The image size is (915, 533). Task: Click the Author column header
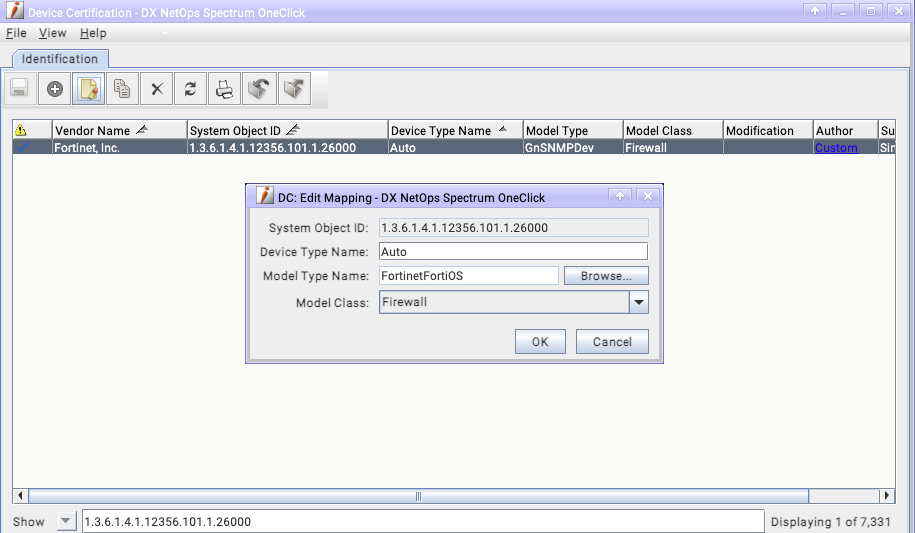pos(845,130)
